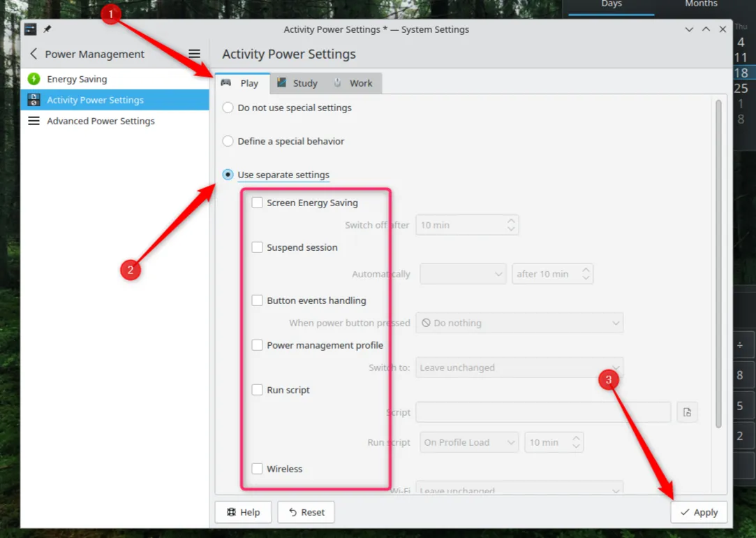This screenshot has width=756, height=538.
Task: Click the vertical scrollbar in settings panel
Action: (718, 266)
